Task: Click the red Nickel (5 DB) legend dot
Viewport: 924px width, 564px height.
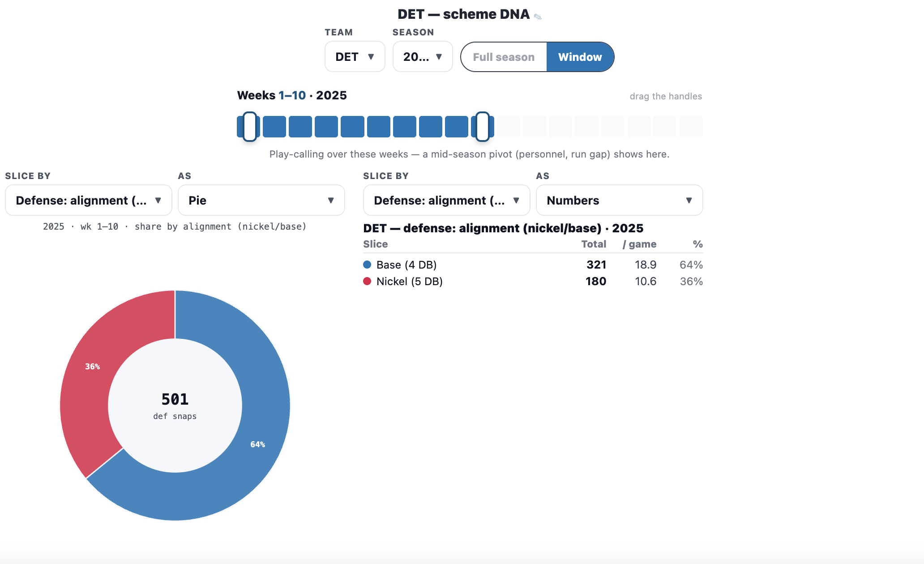Action: point(367,281)
